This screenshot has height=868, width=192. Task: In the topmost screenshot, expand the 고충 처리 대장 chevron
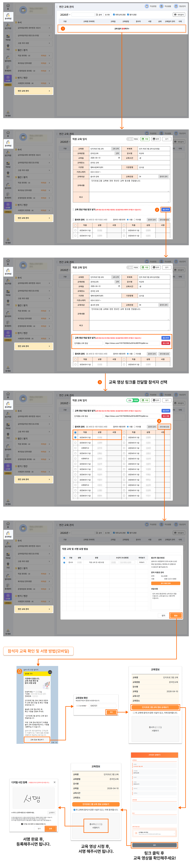[49, 43]
